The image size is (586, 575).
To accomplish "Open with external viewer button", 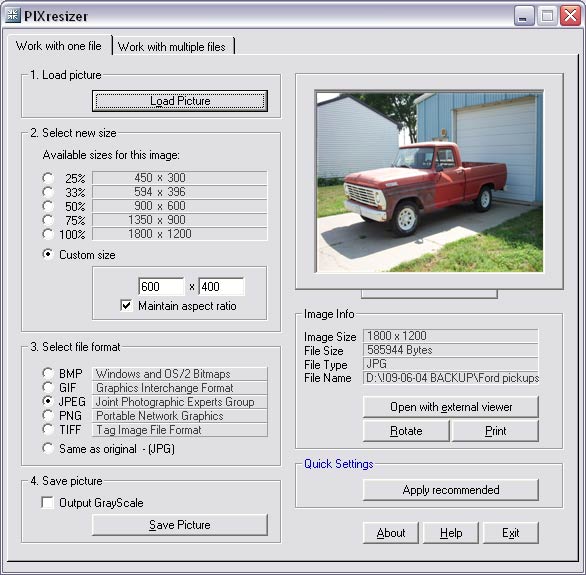I will pyautogui.click(x=451, y=407).
